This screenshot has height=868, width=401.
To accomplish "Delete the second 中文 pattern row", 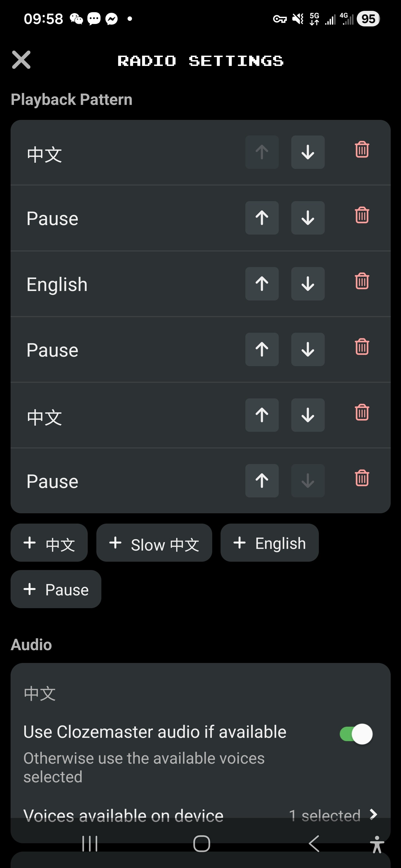I will pos(362,412).
